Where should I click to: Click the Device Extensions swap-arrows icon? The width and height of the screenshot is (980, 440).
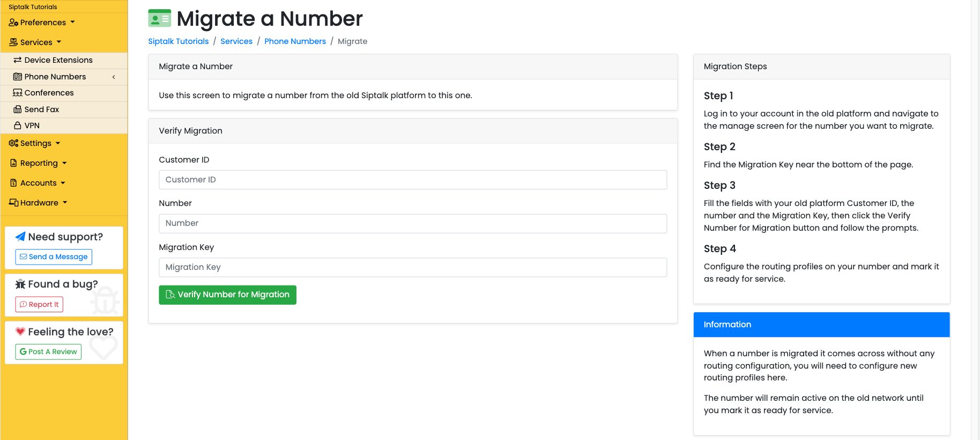18,60
